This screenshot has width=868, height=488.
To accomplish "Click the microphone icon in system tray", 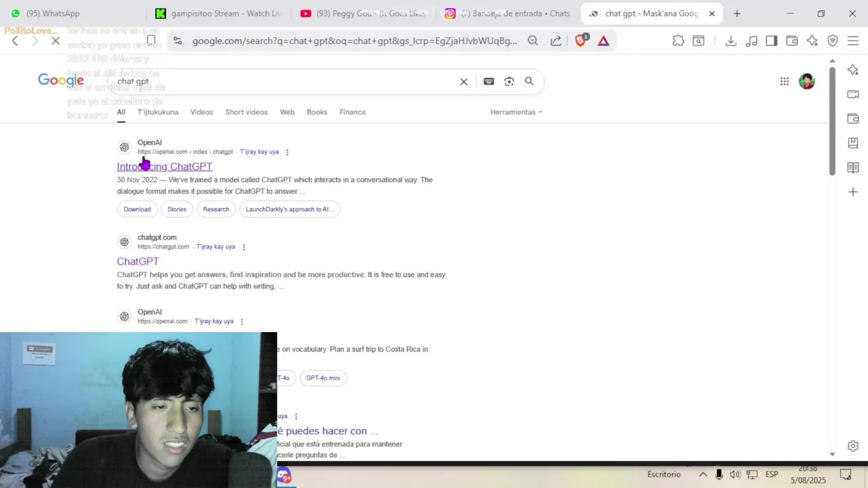I will point(719,474).
